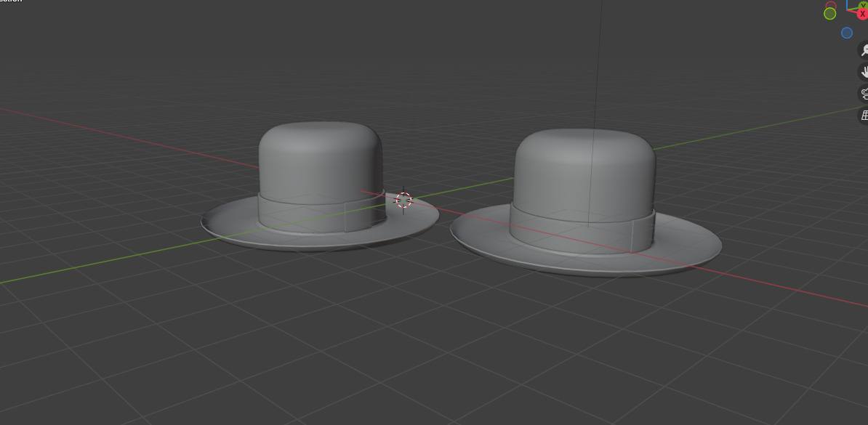Click the blue negative Z axis gizmo circle
This screenshot has width=868, height=425.
click(x=846, y=33)
